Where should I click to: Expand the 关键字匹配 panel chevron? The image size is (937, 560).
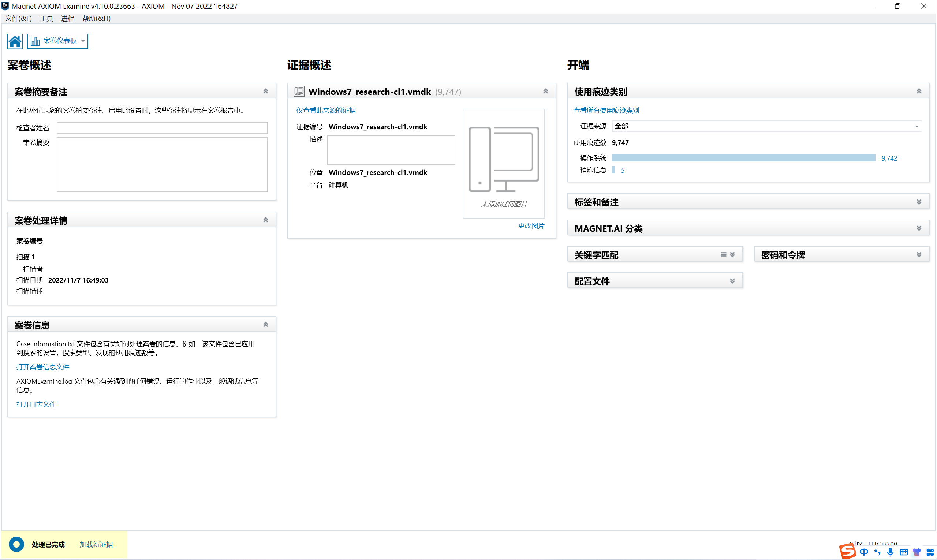coord(732,255)
